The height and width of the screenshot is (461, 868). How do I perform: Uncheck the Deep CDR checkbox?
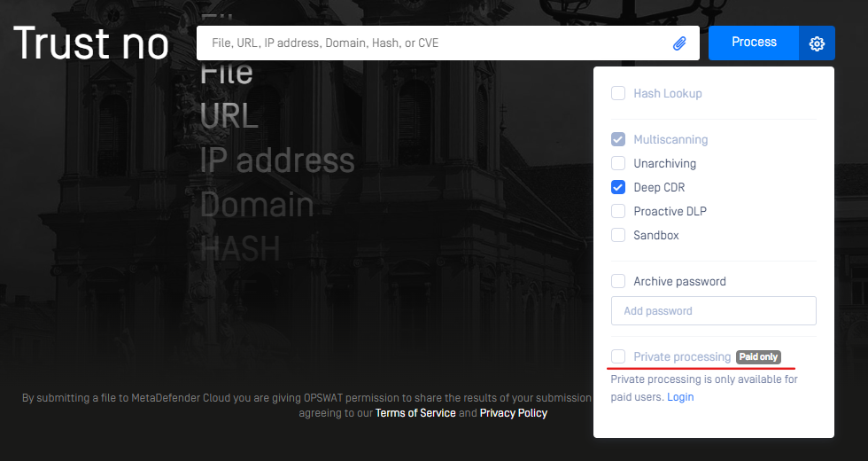click(618, 187)
